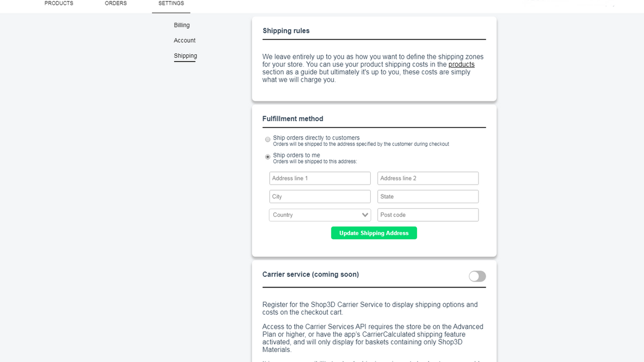Screen dimensions: 644x362
Task: Open the SETTINGS tab
Action: point(171,3)
